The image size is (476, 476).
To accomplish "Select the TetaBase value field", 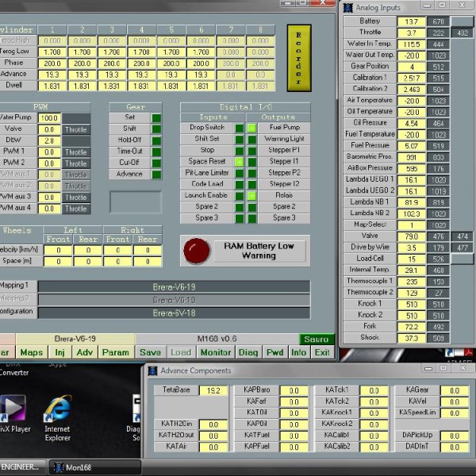I will pyautogui.click(x=212, y=390).
